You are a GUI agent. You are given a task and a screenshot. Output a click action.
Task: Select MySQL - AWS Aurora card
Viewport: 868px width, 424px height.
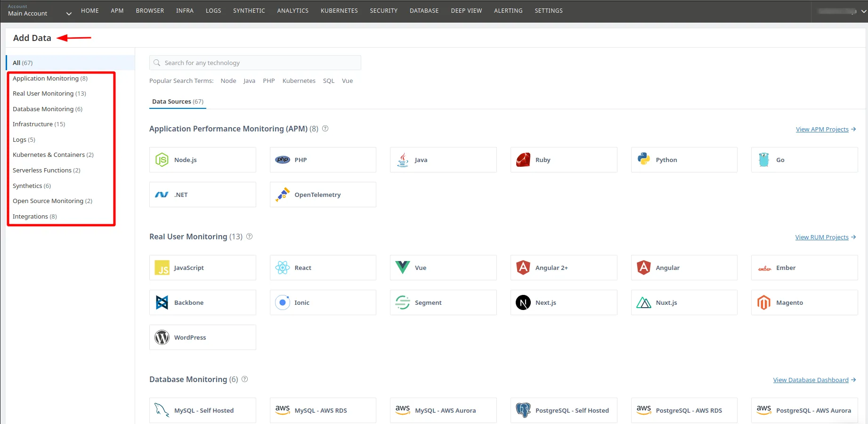tap(443, 410)
